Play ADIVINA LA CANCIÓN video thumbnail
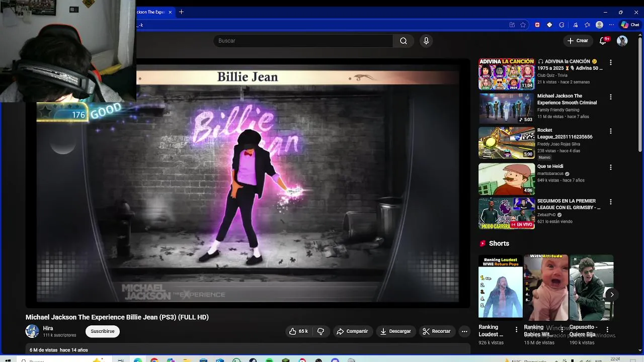644x362 pixels. tap(507, 74)
